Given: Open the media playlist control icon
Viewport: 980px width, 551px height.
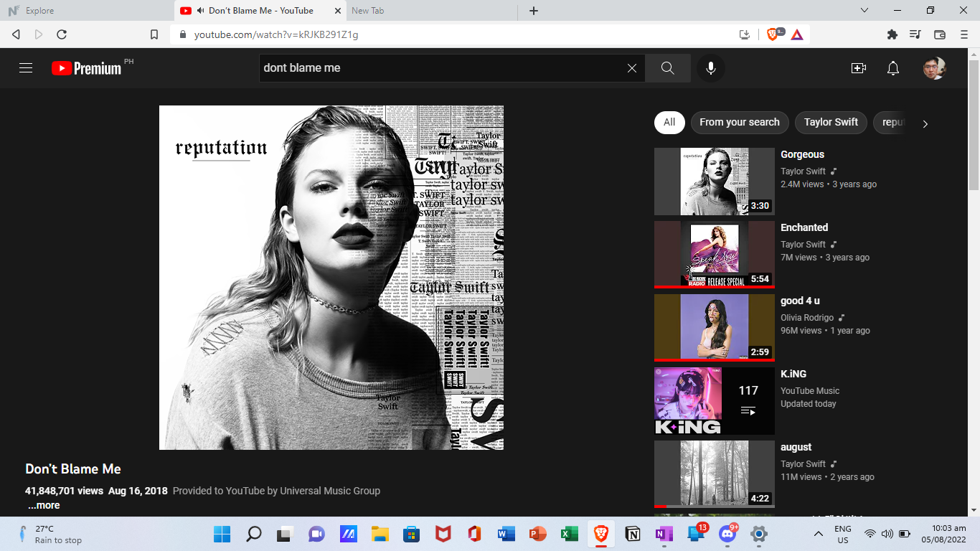Looking at the screenshot, I should pyautogui.click(x=915, y=34).
